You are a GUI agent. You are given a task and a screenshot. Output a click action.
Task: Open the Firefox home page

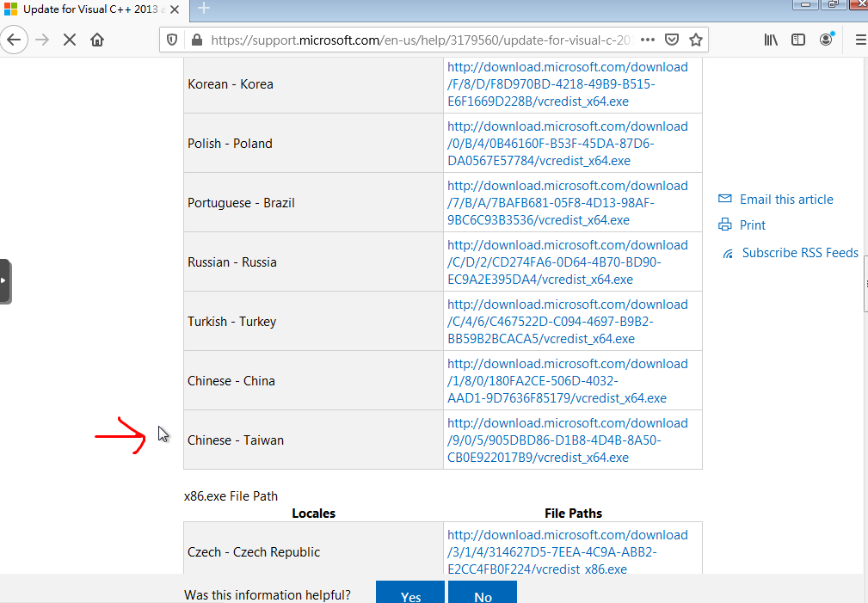(x=97, y=40)
